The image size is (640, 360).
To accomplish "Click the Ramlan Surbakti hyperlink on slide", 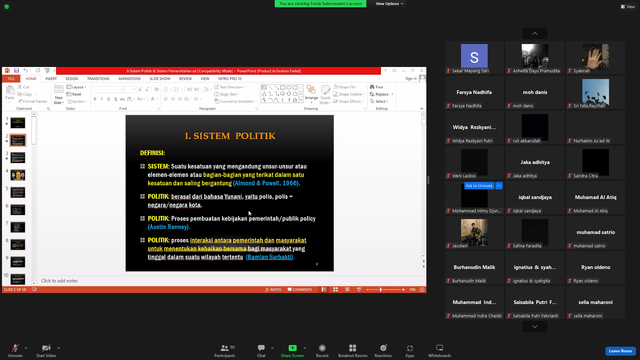I will coord(269,257).
